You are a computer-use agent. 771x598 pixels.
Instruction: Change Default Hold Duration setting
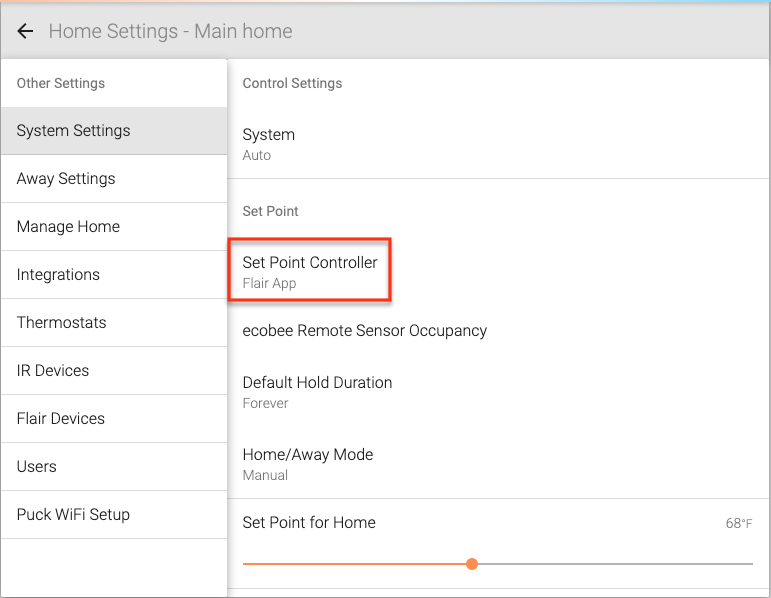coord(499,392)
